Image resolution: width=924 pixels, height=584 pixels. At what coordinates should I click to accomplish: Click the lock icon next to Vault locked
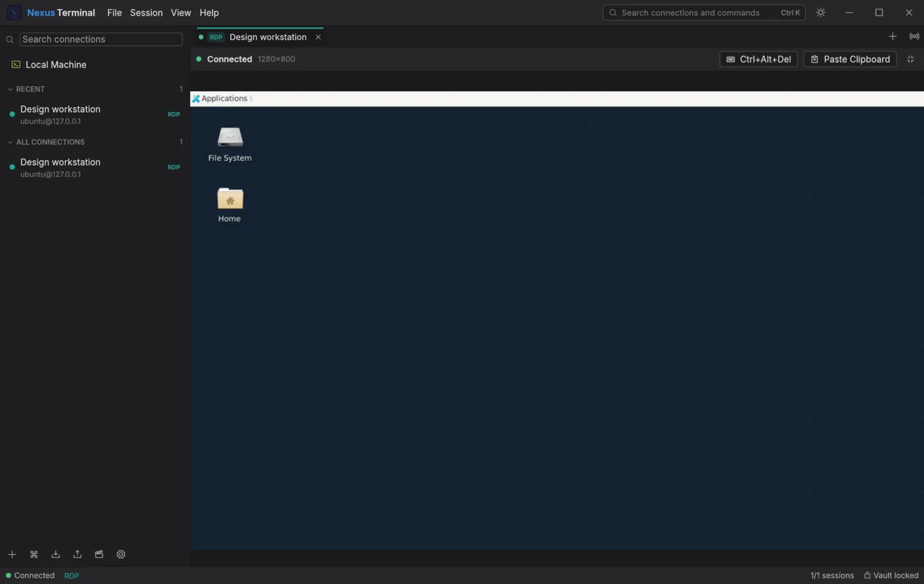tap(867, 575)
